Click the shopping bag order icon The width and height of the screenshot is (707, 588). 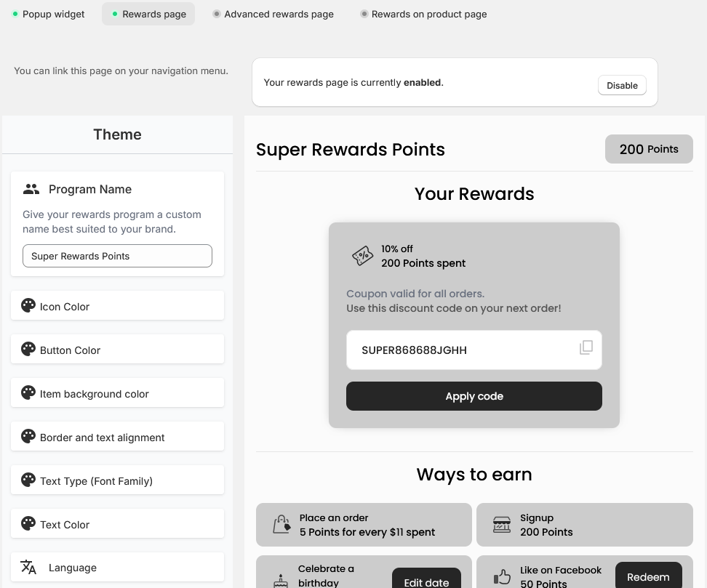pos(281,525)
